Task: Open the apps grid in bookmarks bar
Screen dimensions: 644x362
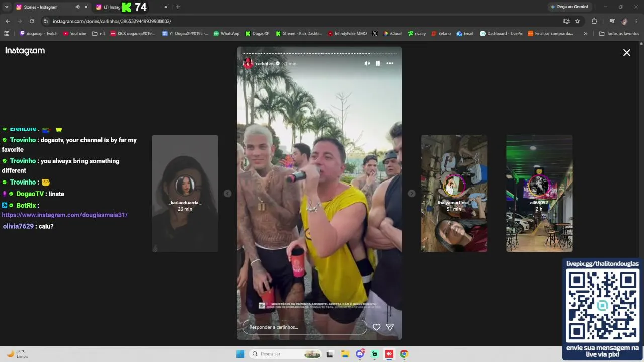Action: click(7, 34)
